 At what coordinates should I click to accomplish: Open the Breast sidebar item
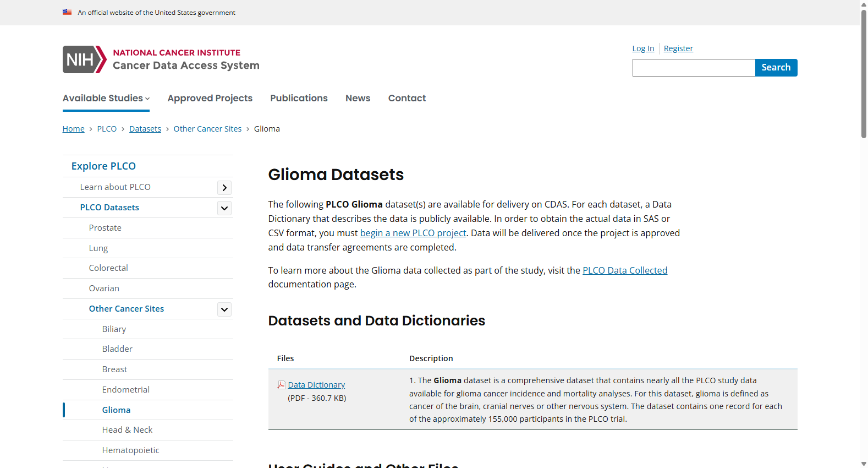(114, 369)
